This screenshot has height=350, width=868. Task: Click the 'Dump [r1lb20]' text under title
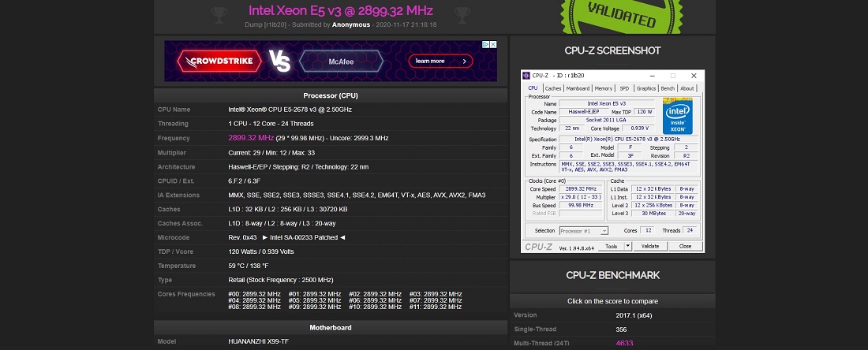click(x=266, y=25)
